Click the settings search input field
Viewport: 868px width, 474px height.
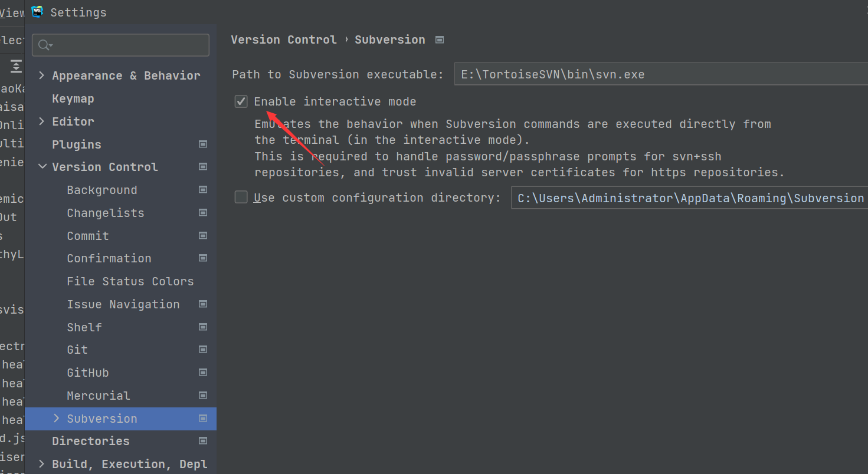(121, 45)
